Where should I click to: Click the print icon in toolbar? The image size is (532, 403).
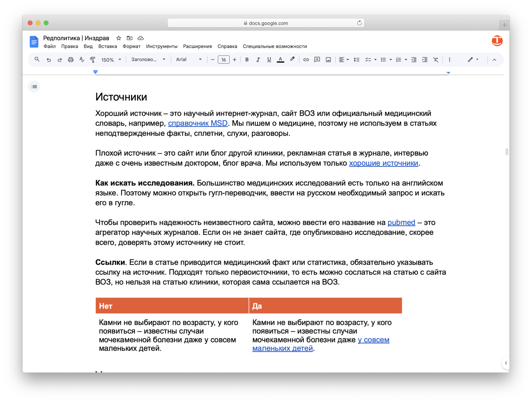pyautogui.click(x=71, y=60)
